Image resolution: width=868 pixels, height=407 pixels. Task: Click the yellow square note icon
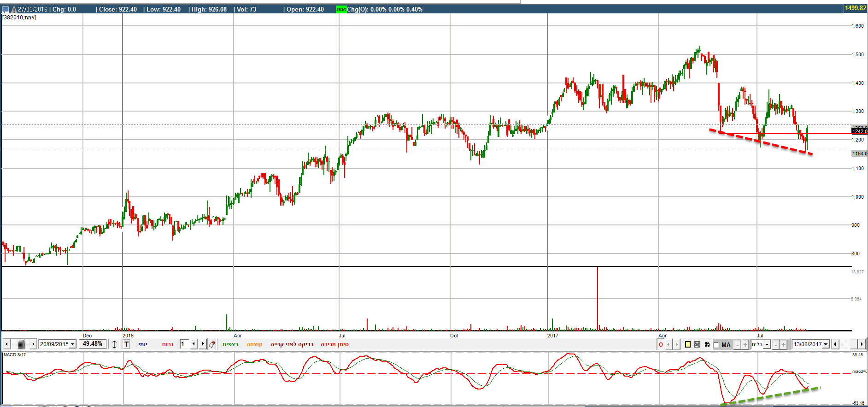pos(688,344)
